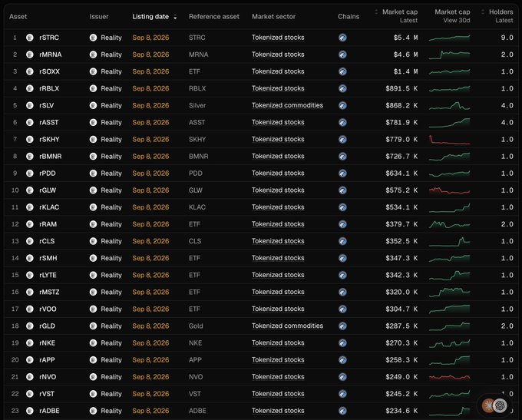Click the Silver reference asset cell
Viewport: 522px width, 420px height.
click(197, 106)
